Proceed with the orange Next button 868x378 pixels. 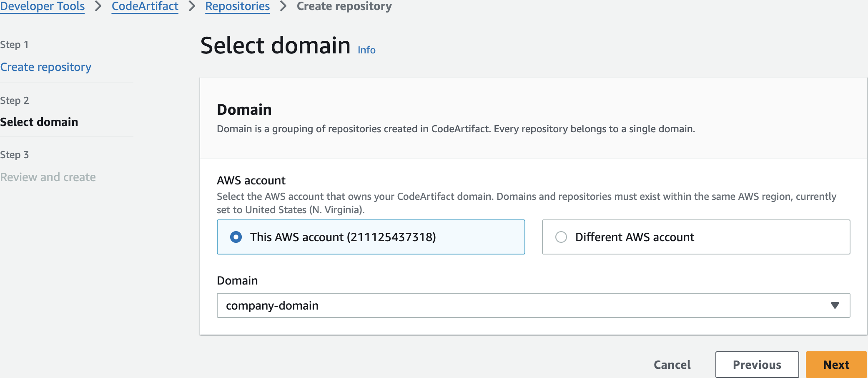(x=836, y=365)
